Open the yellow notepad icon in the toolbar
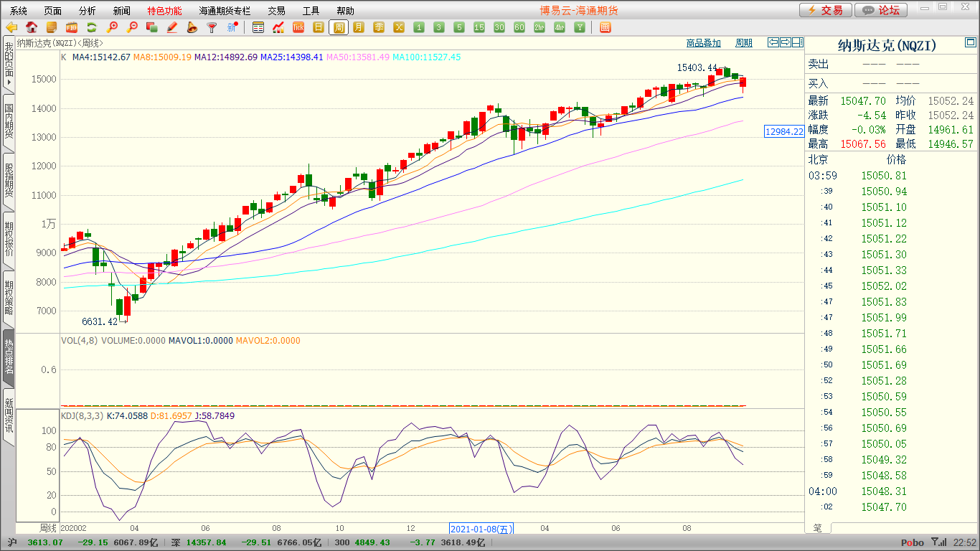This screenshot has height=551, width=980. (52, 27)
